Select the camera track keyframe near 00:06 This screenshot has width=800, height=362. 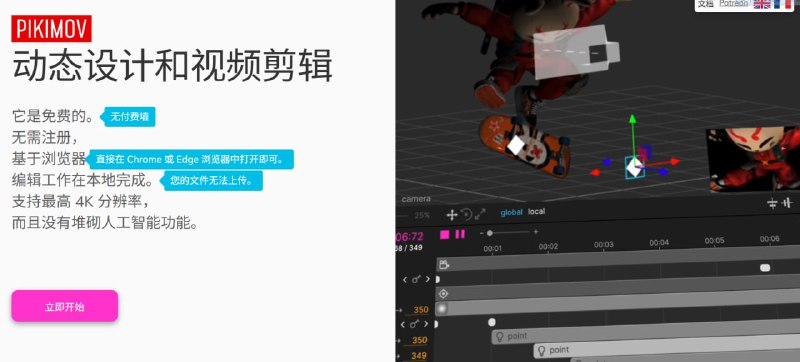[765, 268]
